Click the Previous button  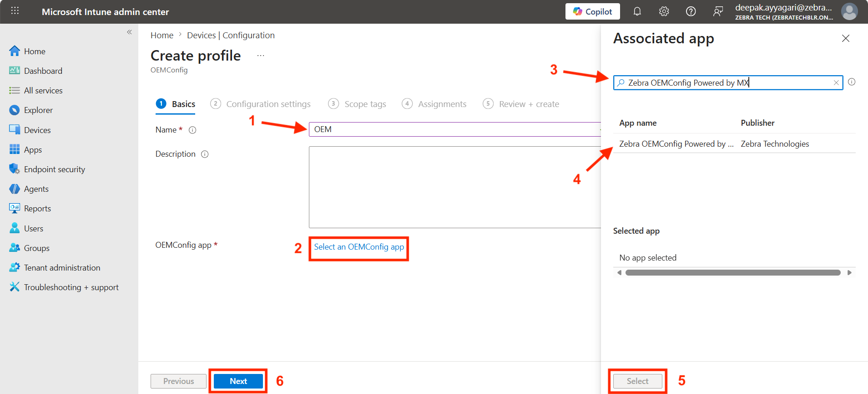[x=178, y=381]
